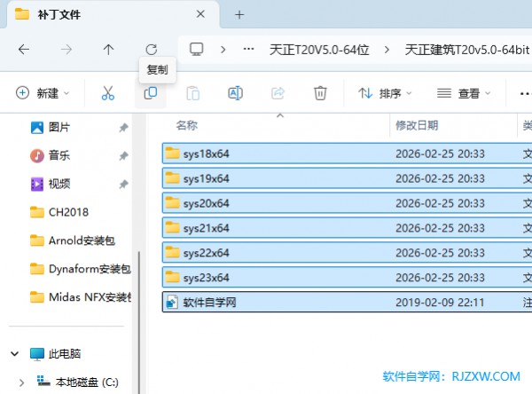Expand the 本地磁盘 (C:) node
The height and width of the screenshot is (394, 532).
click(x=21, y=382)
